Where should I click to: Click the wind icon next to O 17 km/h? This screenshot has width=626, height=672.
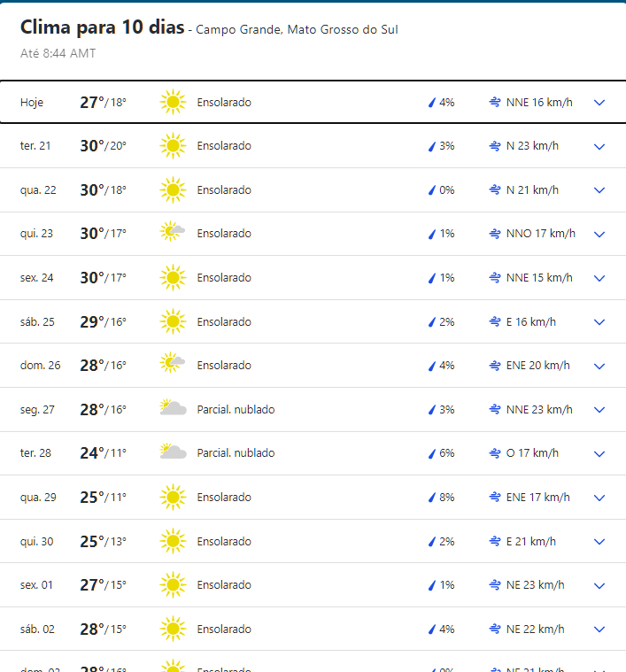coord(495,453)
